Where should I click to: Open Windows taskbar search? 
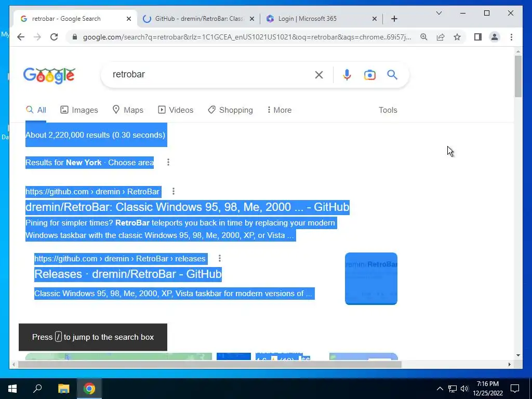point(37,389)
